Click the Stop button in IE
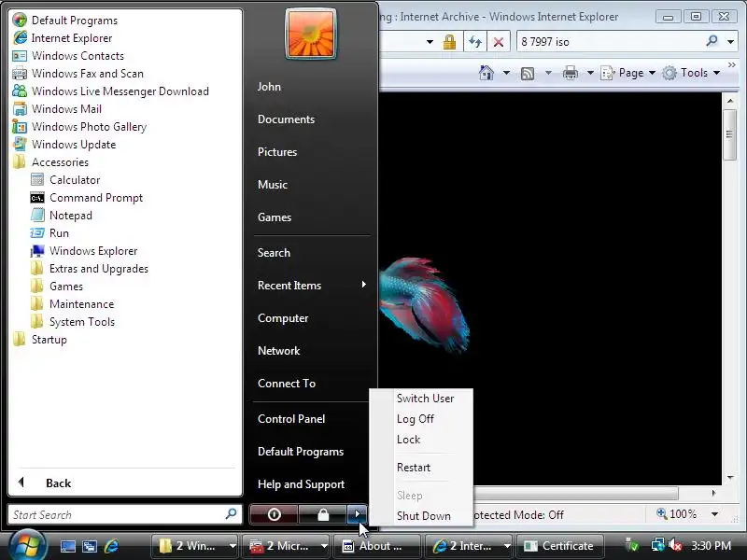The height and width of the screenshot is (560, 747). (x=499, y=42)
